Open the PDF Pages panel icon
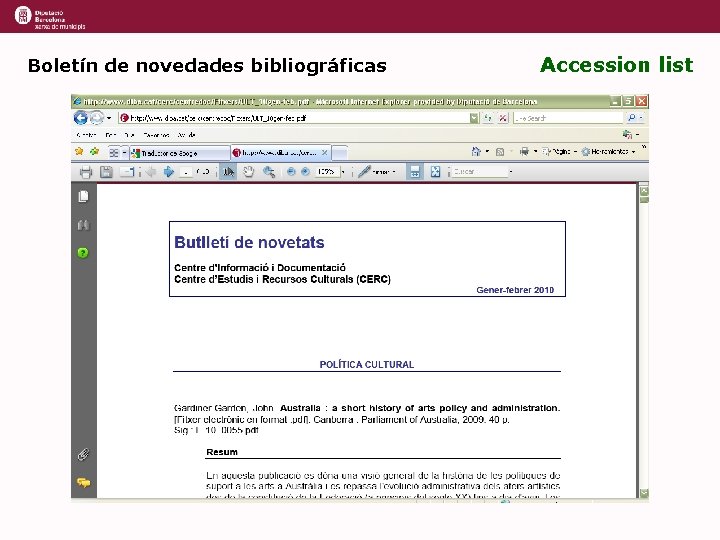The image size is (720, 540). (84, 197)
